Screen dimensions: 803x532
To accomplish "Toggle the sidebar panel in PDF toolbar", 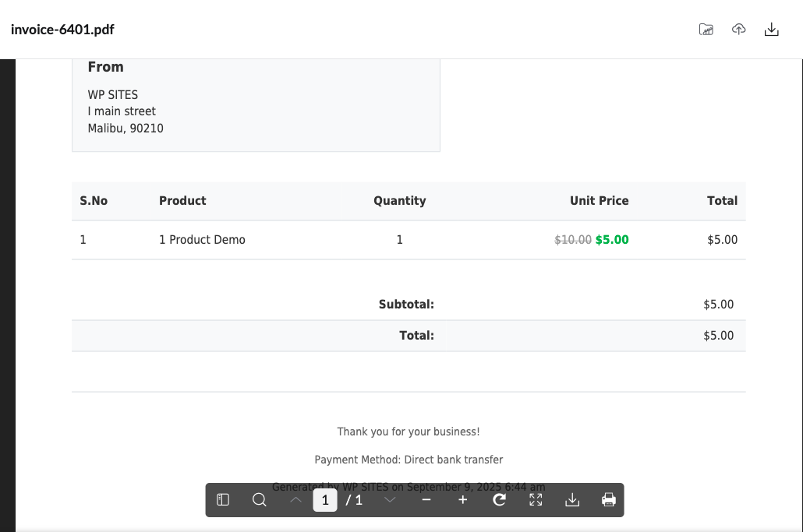I will pos(223,500).
